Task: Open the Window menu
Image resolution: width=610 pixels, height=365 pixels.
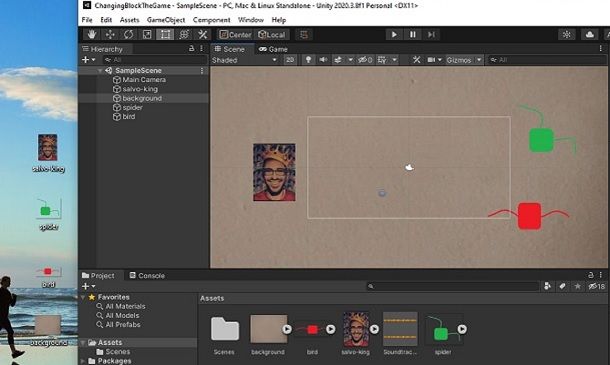Action: coord(251,20)
